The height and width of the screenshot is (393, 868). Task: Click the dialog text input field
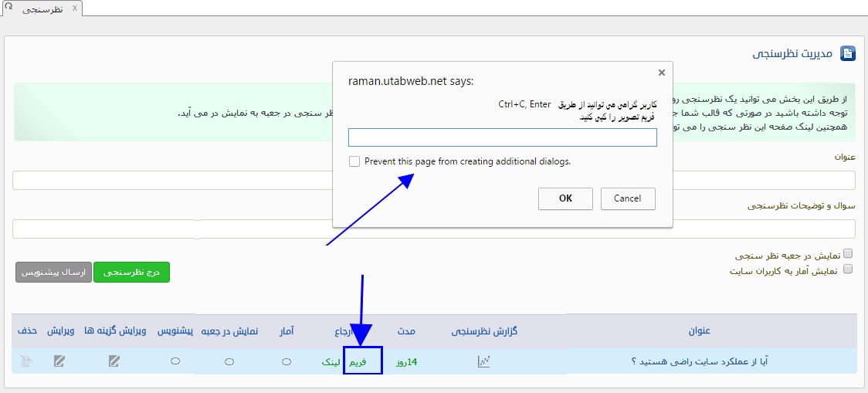pos(502,137)
